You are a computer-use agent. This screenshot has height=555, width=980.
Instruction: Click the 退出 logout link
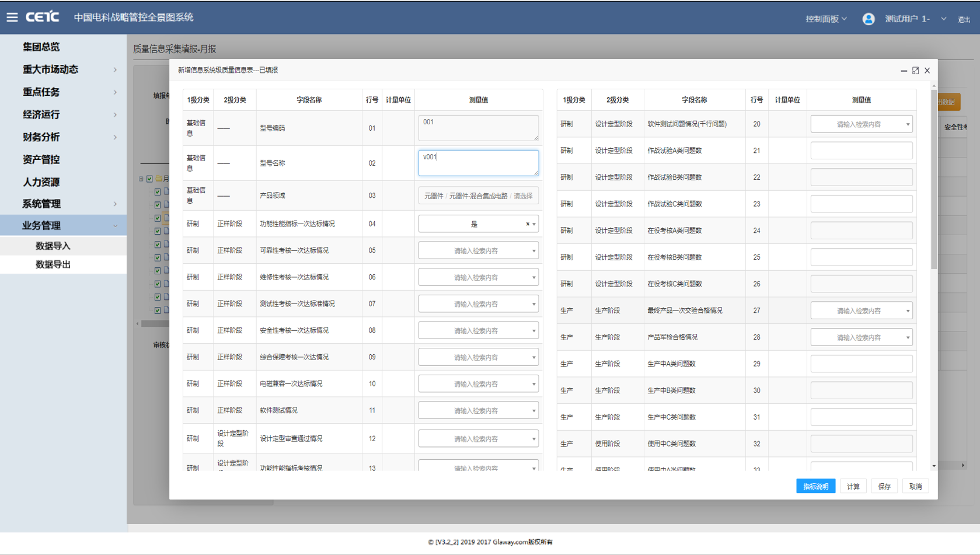click(x=964, y=19)
